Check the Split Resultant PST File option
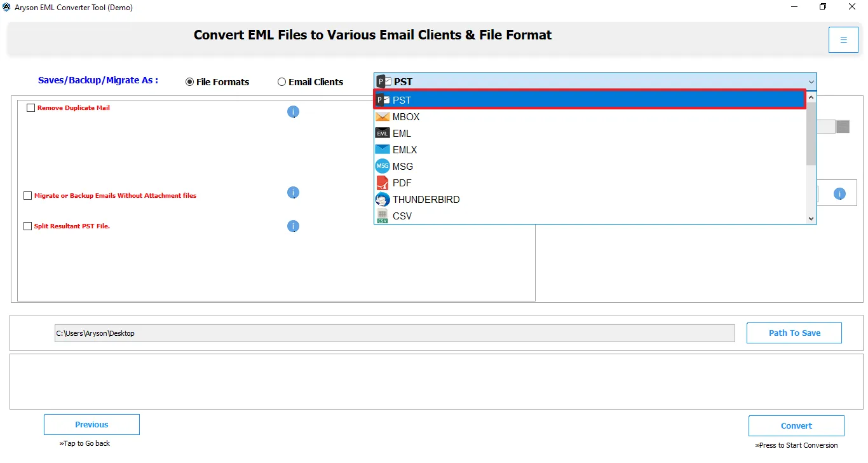 click(28, 226)
